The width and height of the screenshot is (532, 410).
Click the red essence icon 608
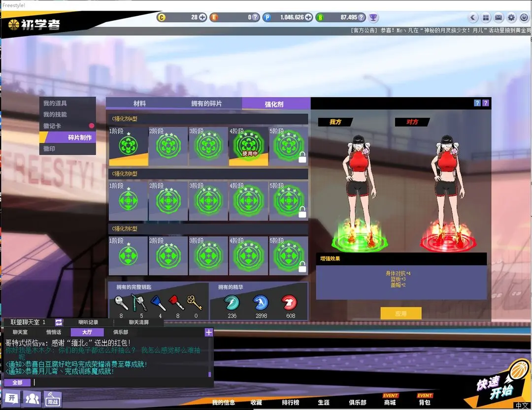[x=290, y=303]
